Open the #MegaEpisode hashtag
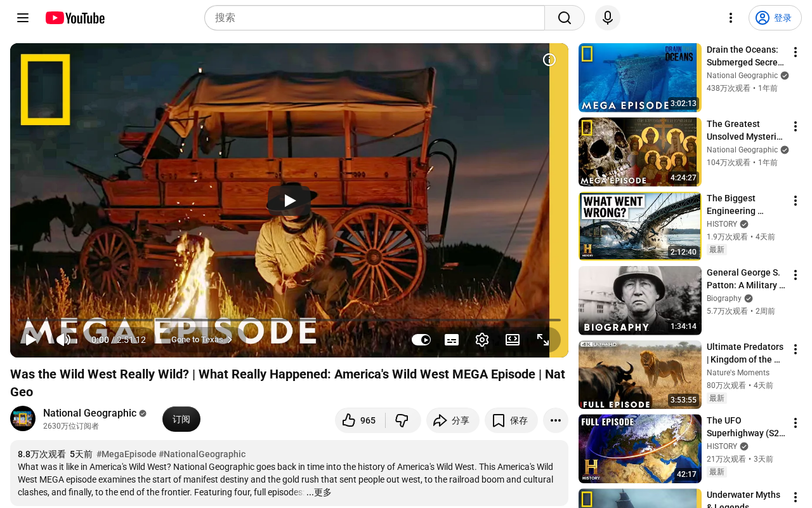The width and height of the screenshot is (812, 508). [126, 454]
